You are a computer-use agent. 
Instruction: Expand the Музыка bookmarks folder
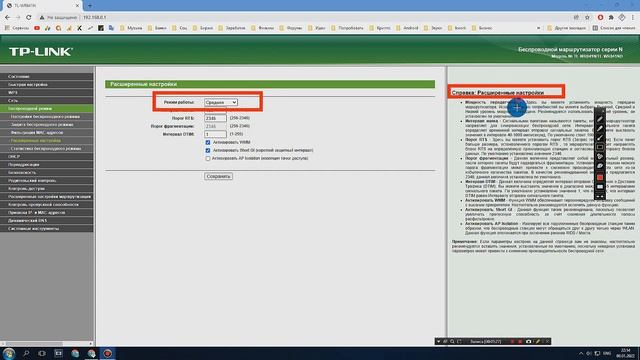131,28
